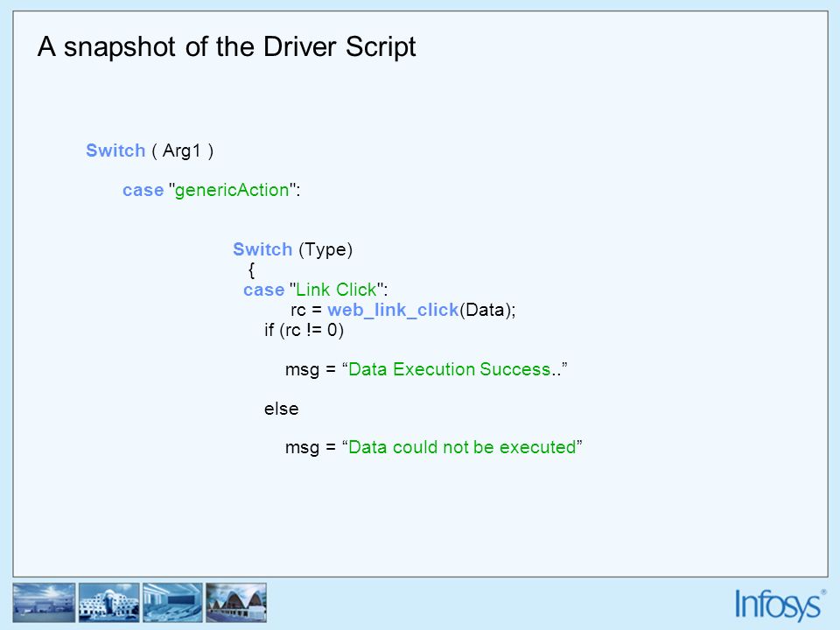Click the opening curly brace line
The image size is (840, 630).
[x=251, y=269]
